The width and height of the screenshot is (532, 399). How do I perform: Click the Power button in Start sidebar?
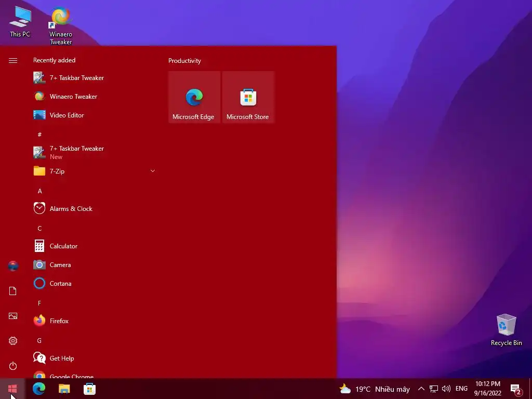13,366
